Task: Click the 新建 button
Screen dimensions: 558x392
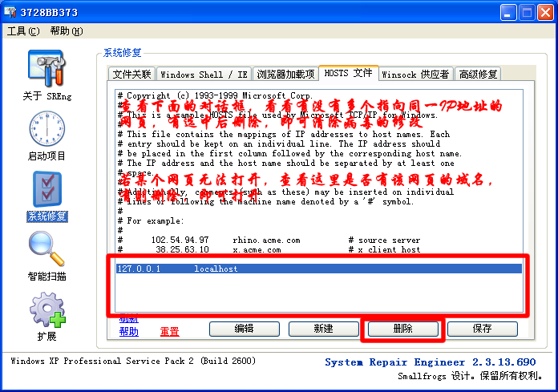Action: (x=323, y=329)
